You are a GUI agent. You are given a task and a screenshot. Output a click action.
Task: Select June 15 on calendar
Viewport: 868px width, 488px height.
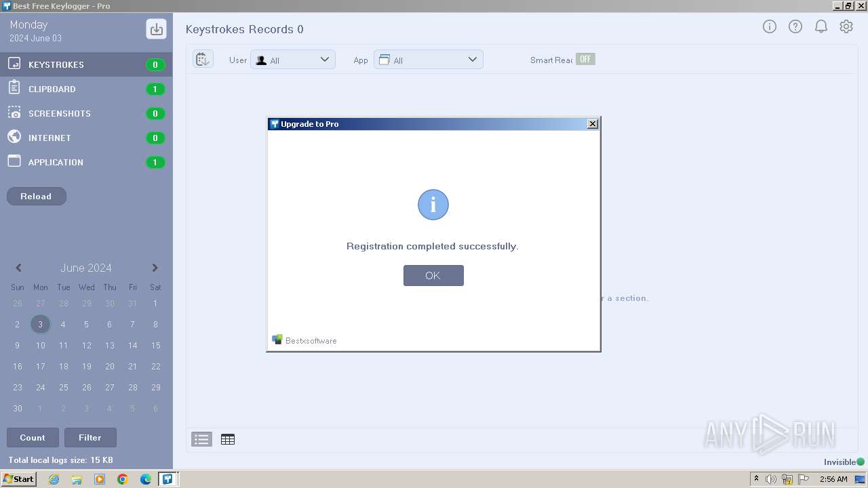click(x=155, y=346)
